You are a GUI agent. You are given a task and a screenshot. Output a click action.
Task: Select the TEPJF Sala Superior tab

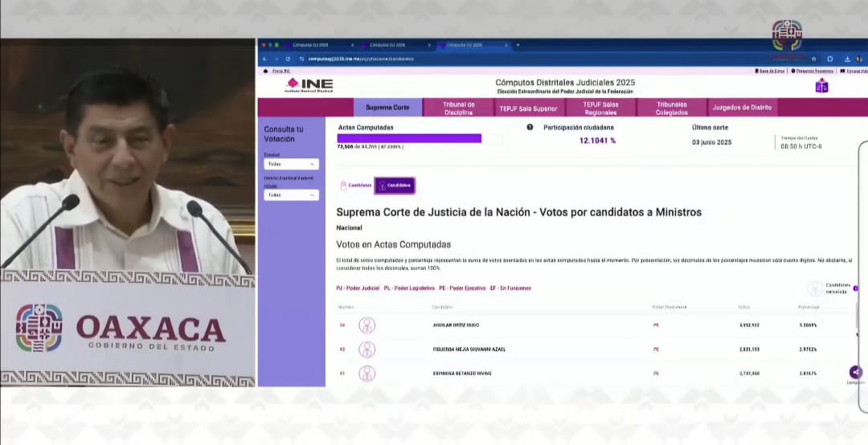click(x=530, y=108)
